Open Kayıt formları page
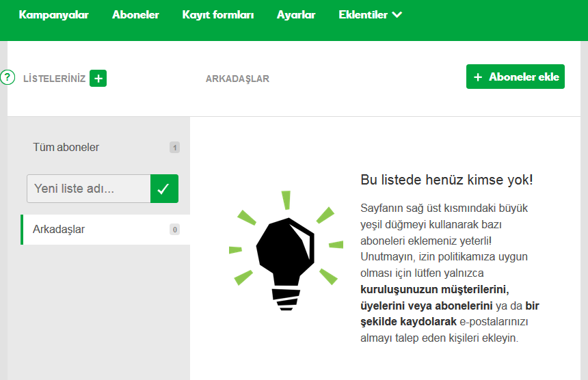Screen dimensions: 588x380 coord(218,14)
